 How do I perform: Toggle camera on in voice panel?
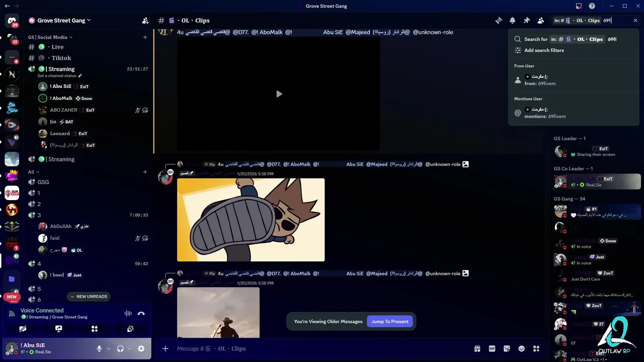23,329
